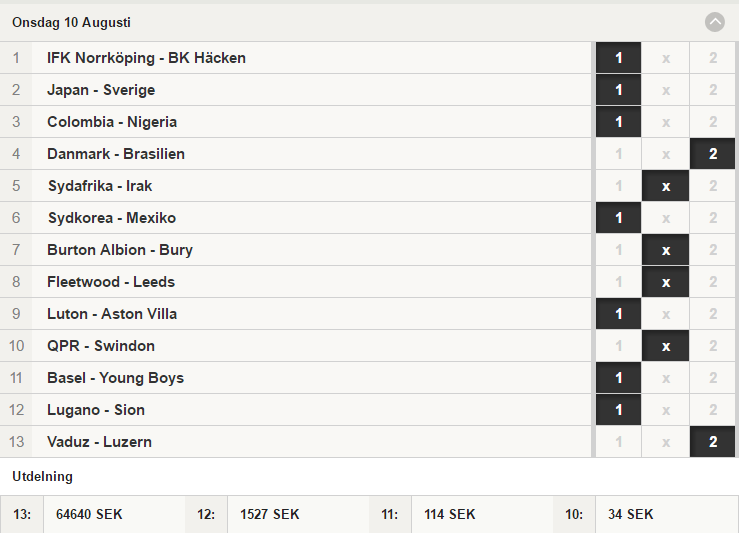Select 2 for Lugano - Sion

tap(713, 410)
